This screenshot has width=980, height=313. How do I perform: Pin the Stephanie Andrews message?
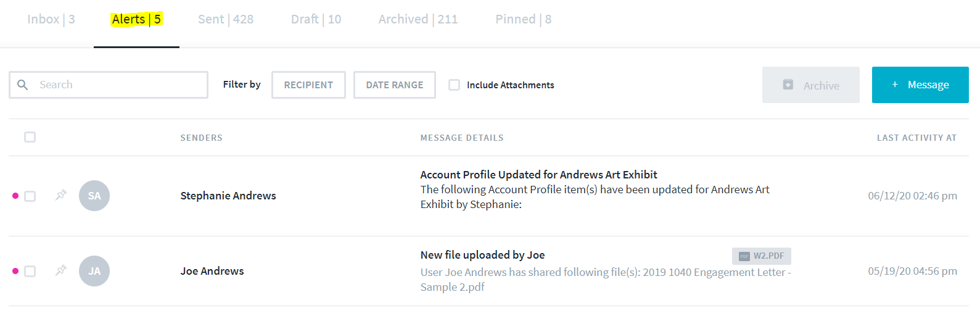60,195
